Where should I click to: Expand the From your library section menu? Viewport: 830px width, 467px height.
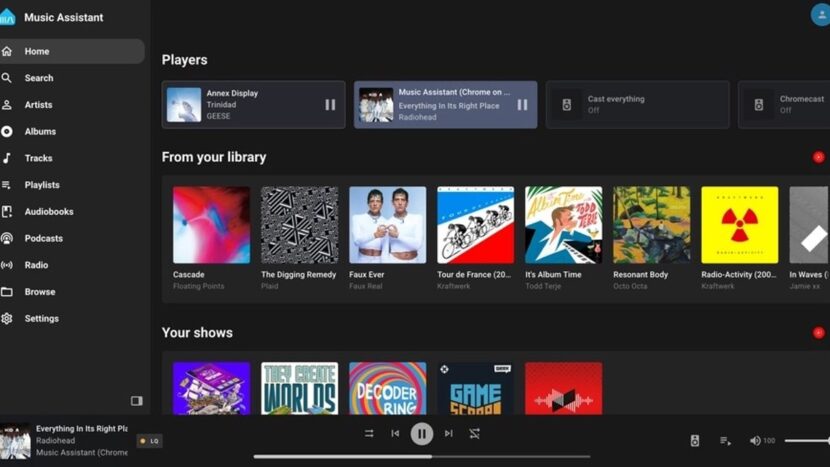pyautogui.click(x=818, y=157)
